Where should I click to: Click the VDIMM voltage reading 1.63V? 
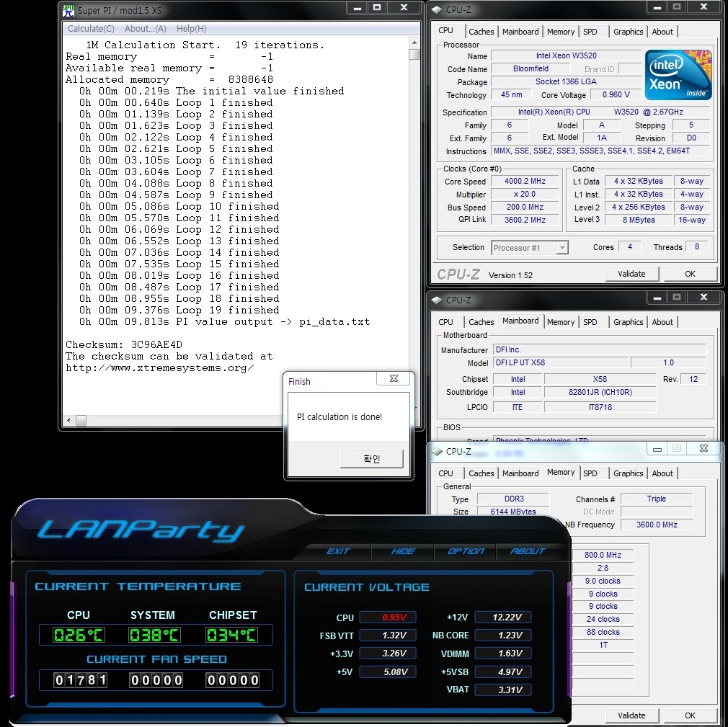pos(503,654)
